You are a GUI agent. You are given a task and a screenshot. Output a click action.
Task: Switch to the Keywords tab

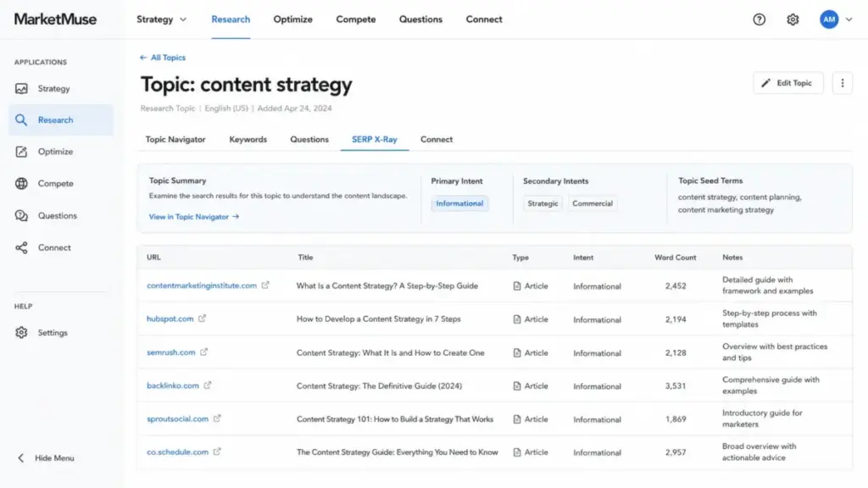tap(248, 140)
